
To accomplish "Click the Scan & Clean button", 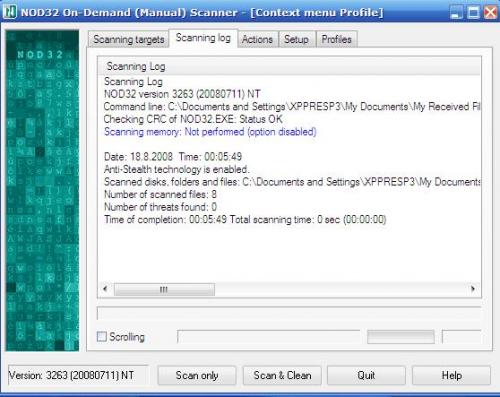I will click(x=282, y=375).
